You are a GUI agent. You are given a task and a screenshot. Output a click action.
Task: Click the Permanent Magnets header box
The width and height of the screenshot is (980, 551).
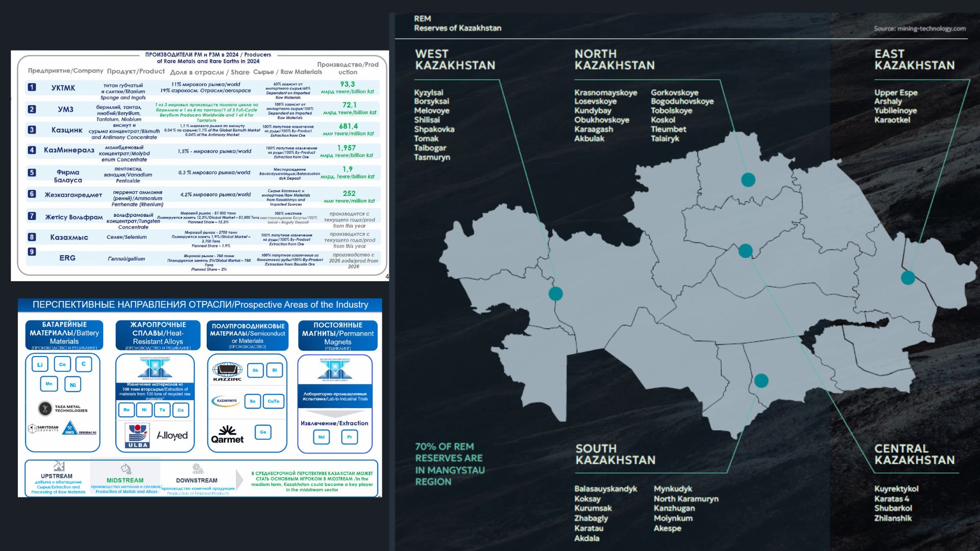click(x=337, y=335)
